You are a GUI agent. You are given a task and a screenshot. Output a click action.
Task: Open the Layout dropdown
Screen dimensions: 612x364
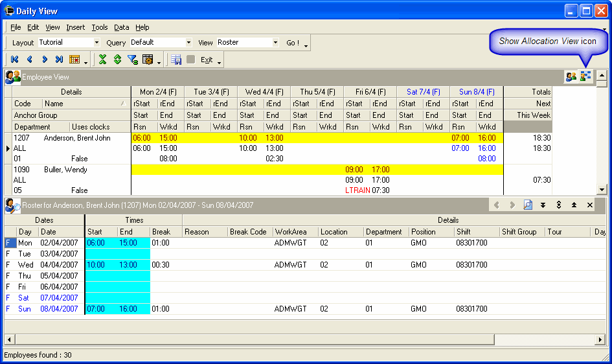pos(96,43)
